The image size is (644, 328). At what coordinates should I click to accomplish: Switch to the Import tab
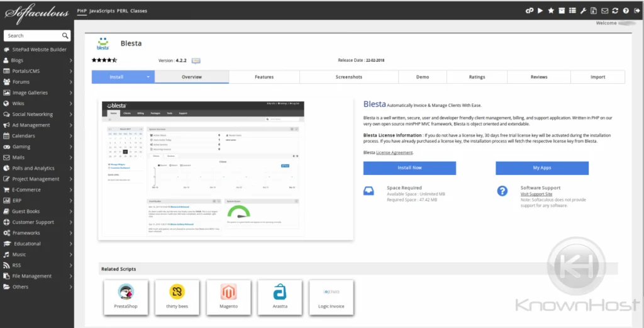(x=598, y=77)
